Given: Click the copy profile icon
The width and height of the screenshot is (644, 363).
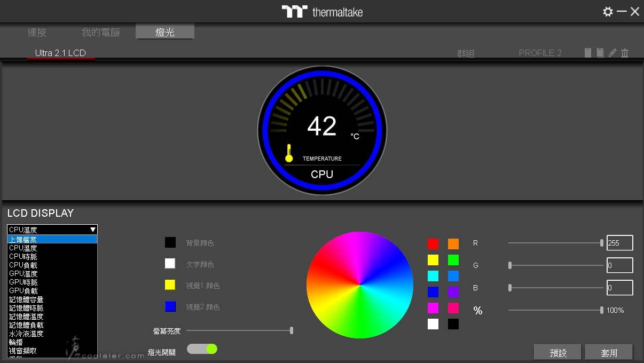Looking at the screenshot, I should 588,53.
